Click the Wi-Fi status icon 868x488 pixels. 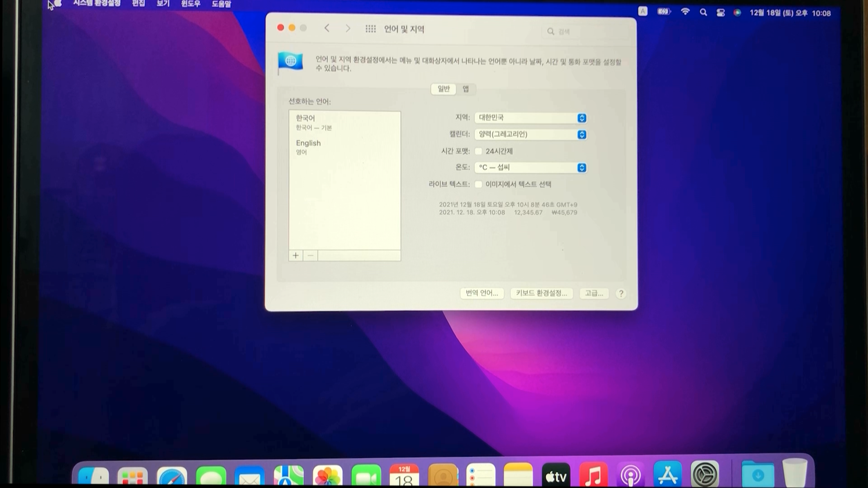(x=685, y=12)
